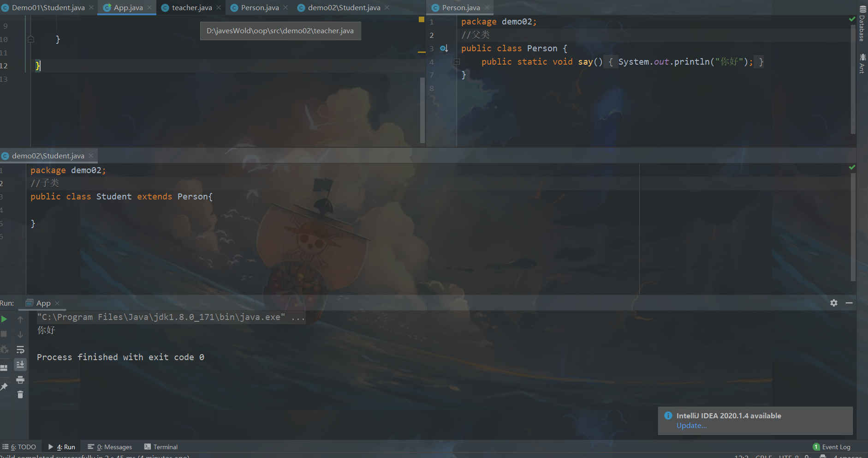
Task: Print the Run console output
Action: tap(20, 380)
